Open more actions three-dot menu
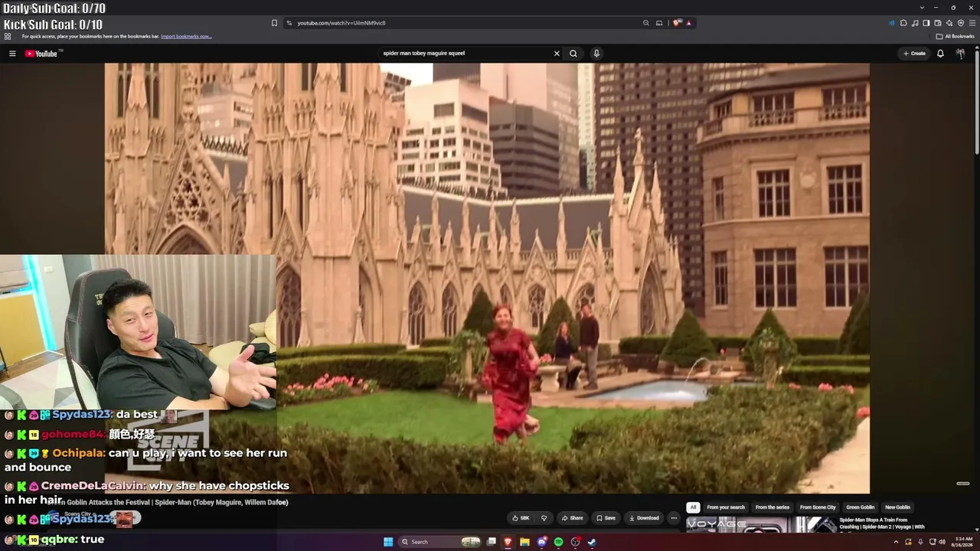 coord(674,518)
